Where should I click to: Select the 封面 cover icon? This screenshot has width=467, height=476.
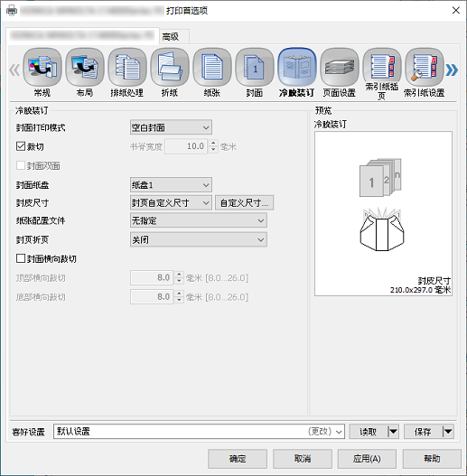255,72
